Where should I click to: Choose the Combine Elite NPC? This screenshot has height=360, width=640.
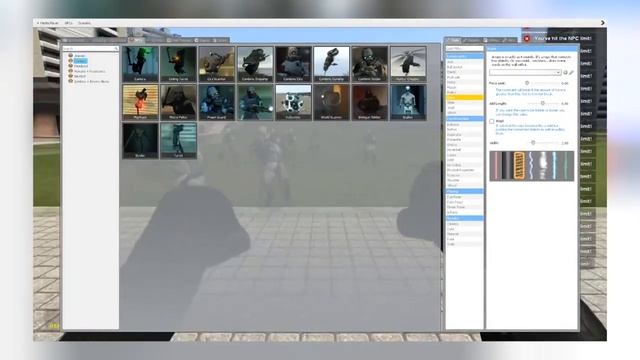pos(293,64)
